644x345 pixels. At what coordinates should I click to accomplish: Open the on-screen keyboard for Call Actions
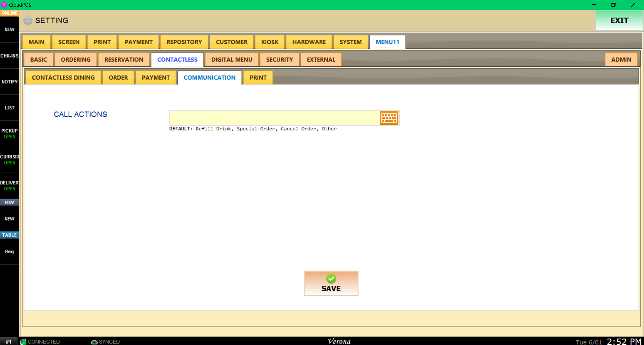[389, 118]
